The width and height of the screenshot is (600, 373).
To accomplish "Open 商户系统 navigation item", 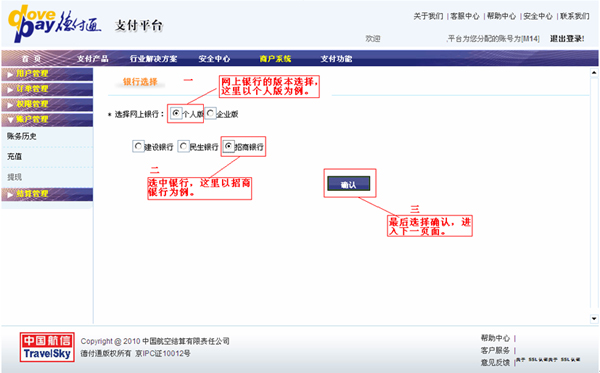I will click(x=275, y=59).
